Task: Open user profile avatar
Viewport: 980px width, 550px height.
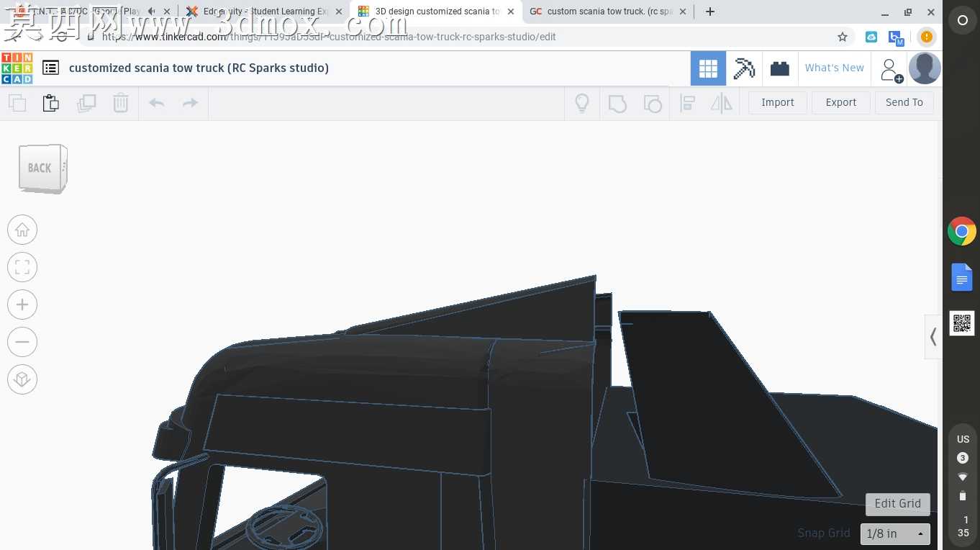Action: coord(925,68)
